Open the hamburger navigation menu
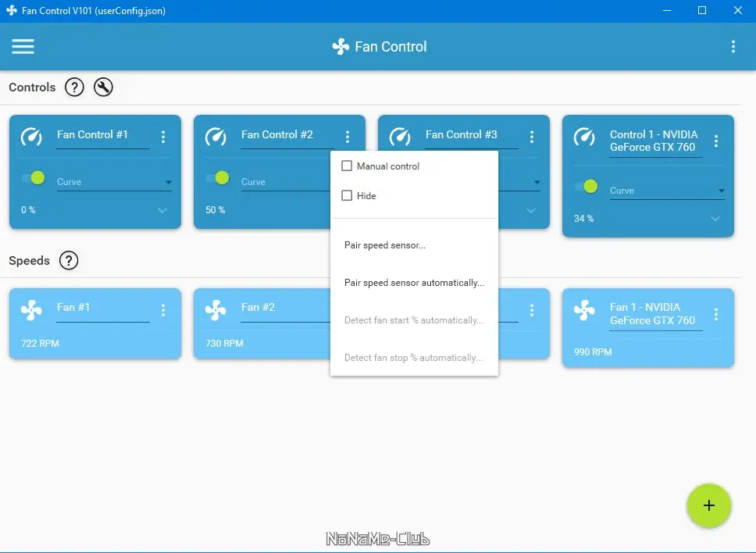Screen dimensions: 756x553 pos(23,47)
